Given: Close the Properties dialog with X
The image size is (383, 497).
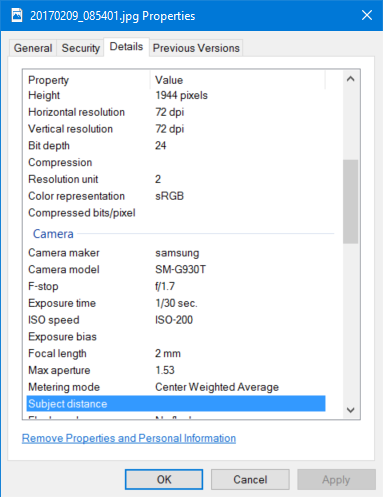Looking at the screenshot, I should click(367, 15).
